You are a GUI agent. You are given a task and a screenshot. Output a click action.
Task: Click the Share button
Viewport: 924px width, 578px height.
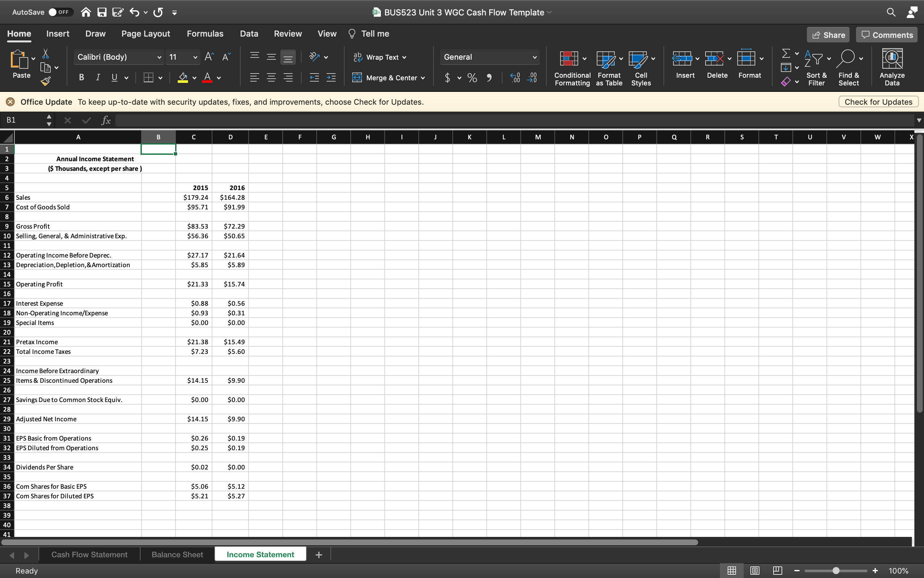[x=828, y=35]
